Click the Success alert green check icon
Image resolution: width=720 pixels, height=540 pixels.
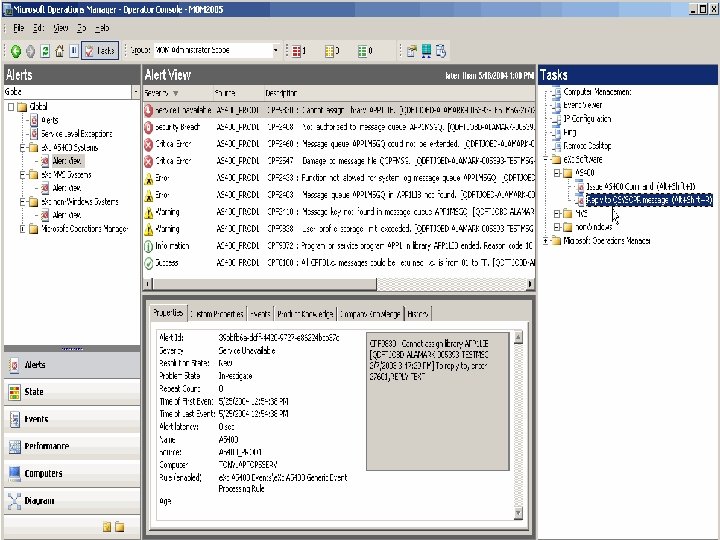[148, 264]
